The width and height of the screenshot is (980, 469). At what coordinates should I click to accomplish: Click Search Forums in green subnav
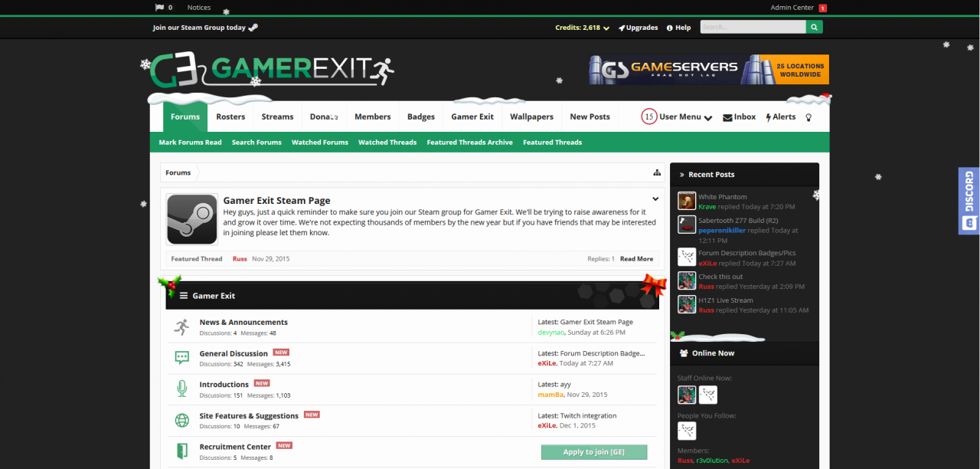256,143
